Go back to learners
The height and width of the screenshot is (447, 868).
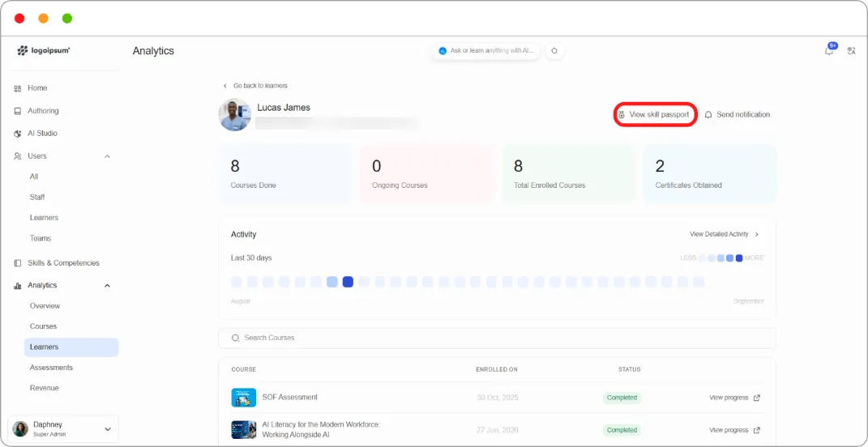click(260, 86)
